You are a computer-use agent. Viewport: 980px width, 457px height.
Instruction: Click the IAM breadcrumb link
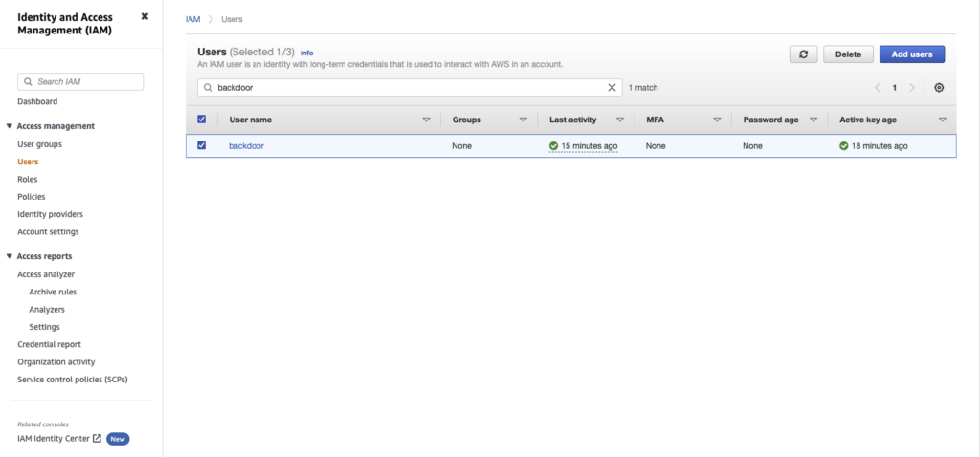pyautogui.click(x=193, y=19)
